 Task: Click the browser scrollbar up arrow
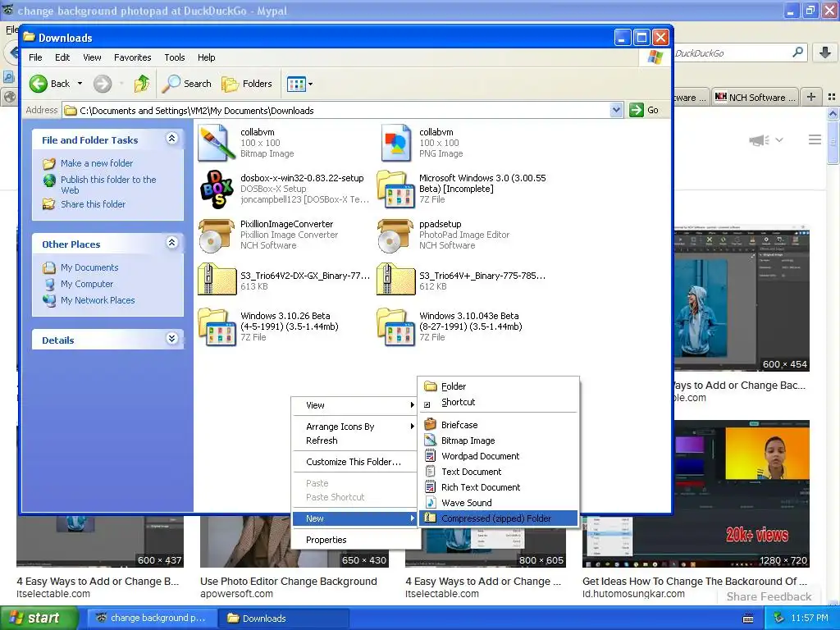[x=833, y=113]
